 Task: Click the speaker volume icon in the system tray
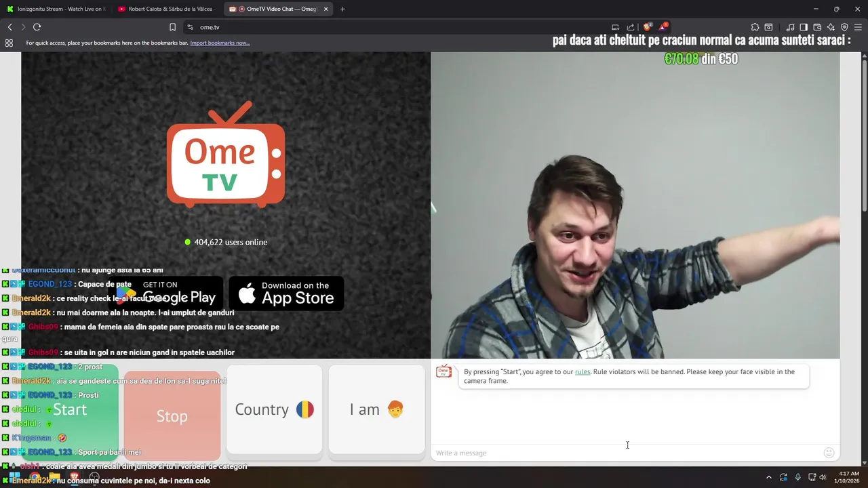pyautogui.click(x=823, y=477)
